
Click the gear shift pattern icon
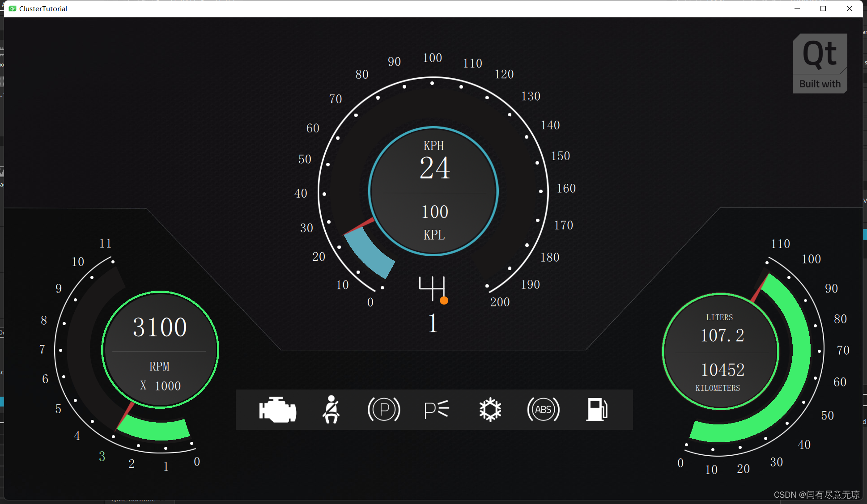(432, 288)
